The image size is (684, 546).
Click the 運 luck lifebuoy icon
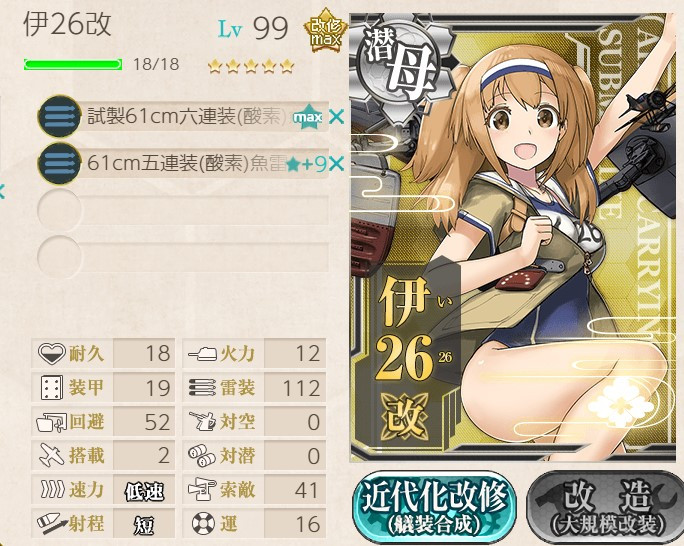point(203,523)
